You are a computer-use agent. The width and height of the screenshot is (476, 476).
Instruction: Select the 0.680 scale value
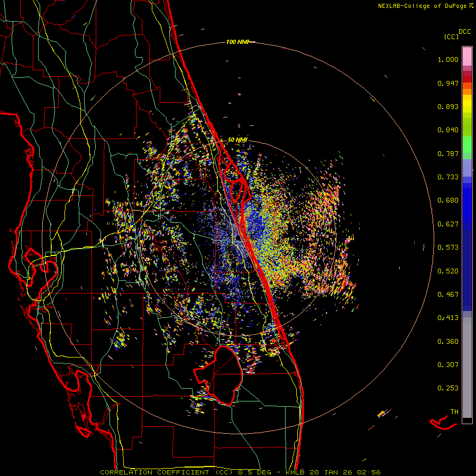(x=448, y=200)
